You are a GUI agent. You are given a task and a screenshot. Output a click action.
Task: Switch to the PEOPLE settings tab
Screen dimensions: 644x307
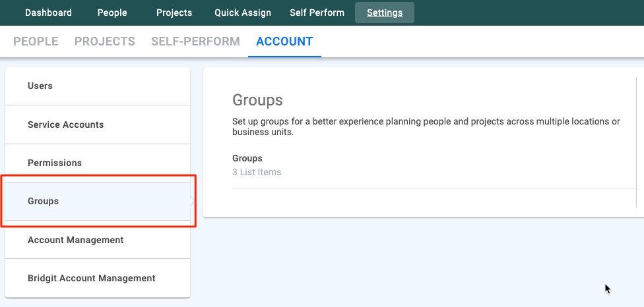(36, 42)
